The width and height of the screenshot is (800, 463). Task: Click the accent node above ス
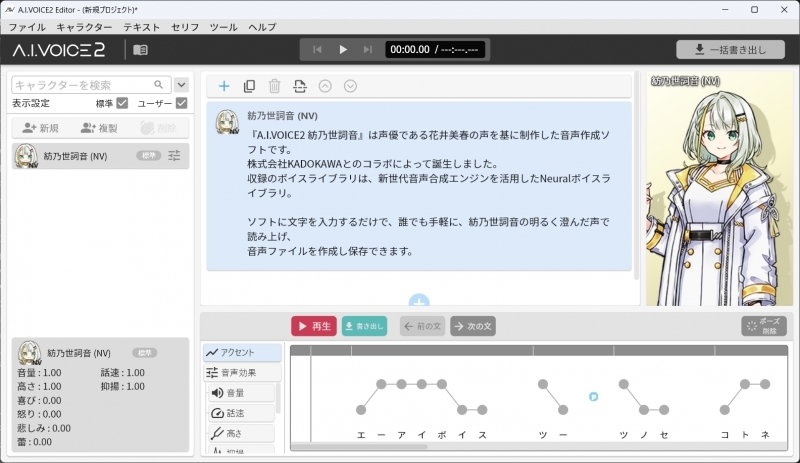tap(482, 409)
